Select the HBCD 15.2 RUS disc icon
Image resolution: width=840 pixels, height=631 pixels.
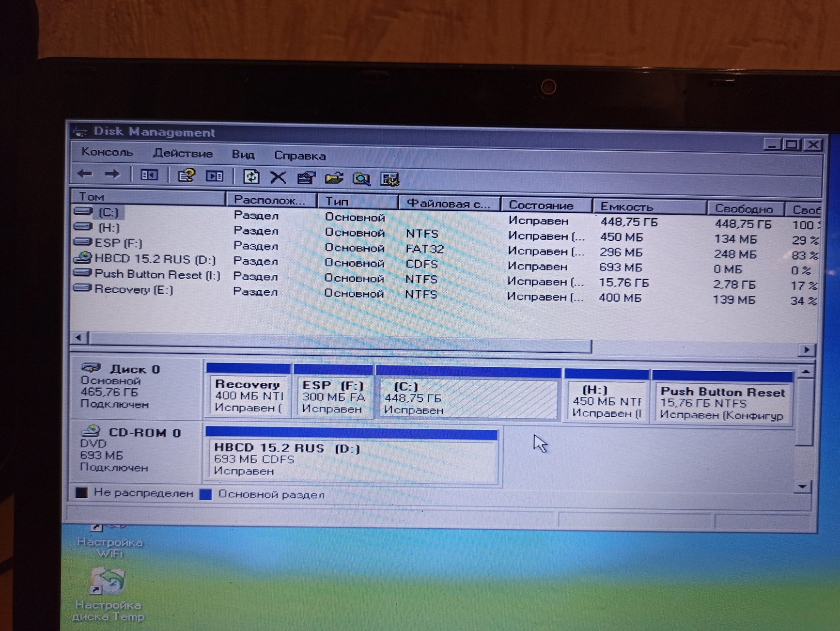click(x=83, y=257)
